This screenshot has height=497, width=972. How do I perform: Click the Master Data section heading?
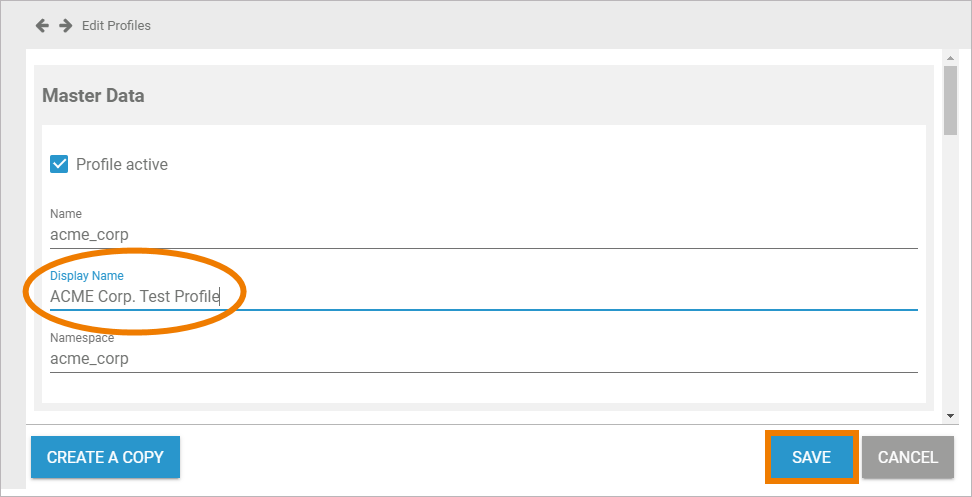[93, 96]
